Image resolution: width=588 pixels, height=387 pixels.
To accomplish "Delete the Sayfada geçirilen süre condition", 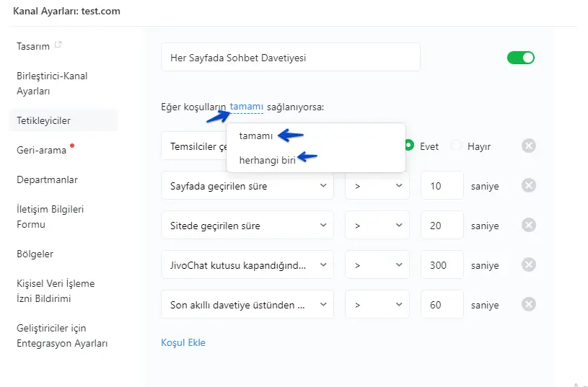I will coord(529,186).
